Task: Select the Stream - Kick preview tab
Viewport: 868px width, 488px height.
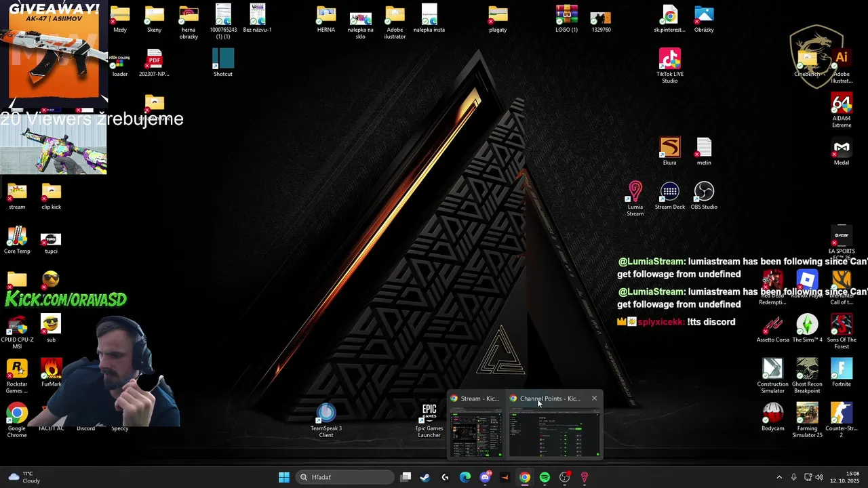Action: (x=475, y=399)
